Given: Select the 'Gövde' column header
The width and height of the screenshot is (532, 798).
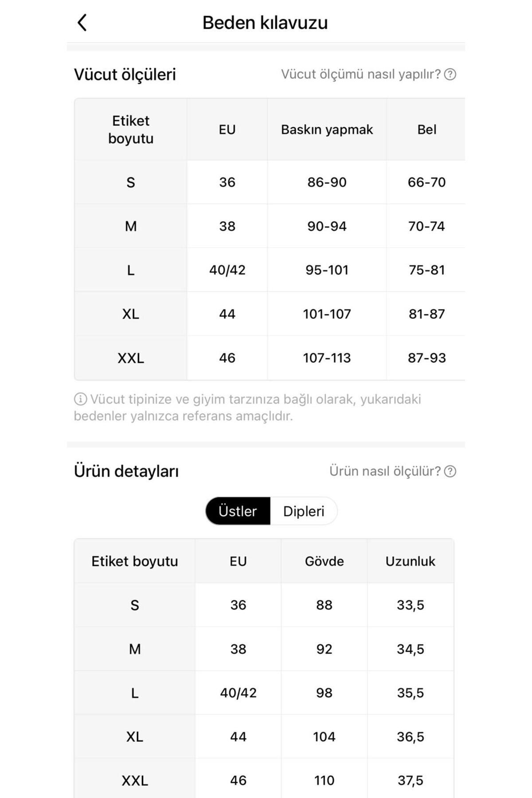Looking at the screenshot, I should (324, 561).
